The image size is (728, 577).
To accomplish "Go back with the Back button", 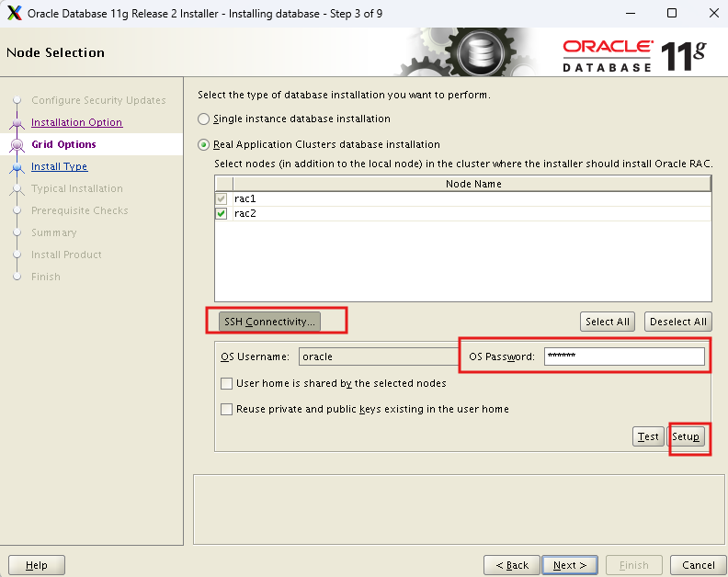I will (x=512, y=565).
